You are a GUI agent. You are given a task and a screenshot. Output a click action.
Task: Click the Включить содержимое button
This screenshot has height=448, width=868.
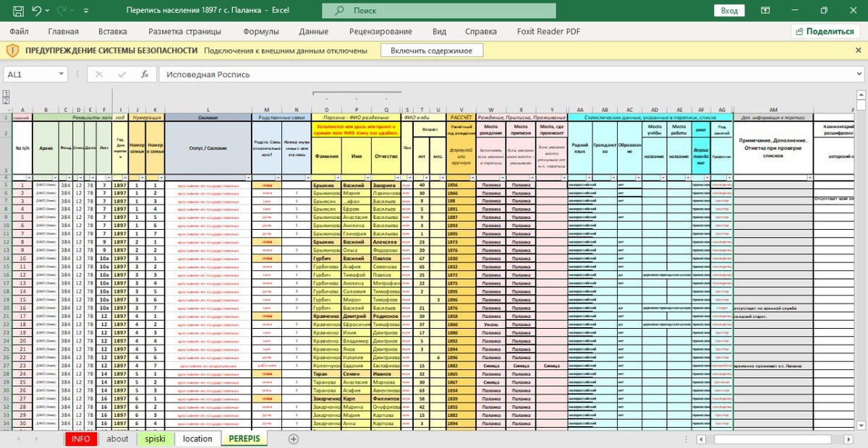pyautogui.click(x=432, y=51)
